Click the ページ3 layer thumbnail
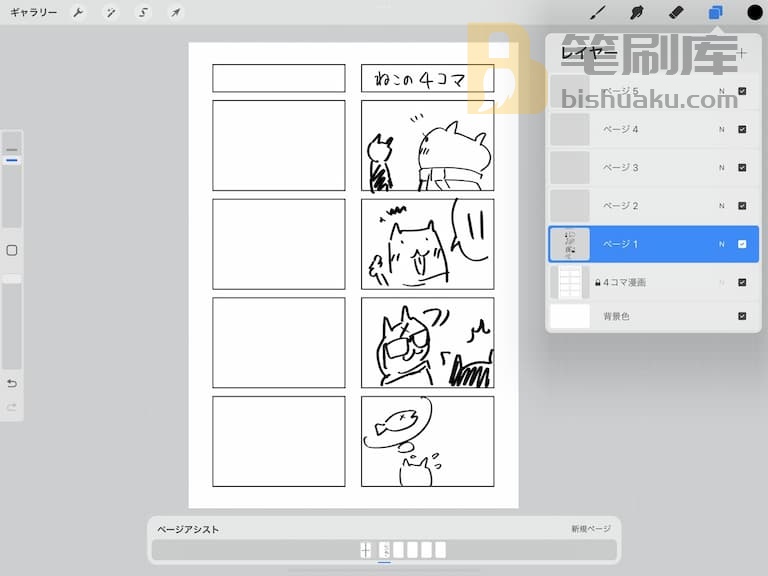Image resolution: width=768 pixels, height=576 pixels. pyautogui.click(x=570, y=168)
